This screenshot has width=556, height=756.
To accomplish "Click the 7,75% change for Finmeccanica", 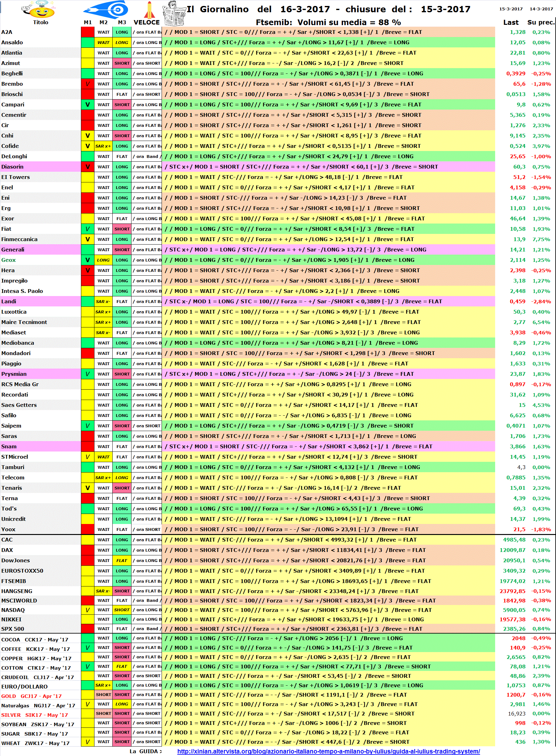I will pos(541,239).
